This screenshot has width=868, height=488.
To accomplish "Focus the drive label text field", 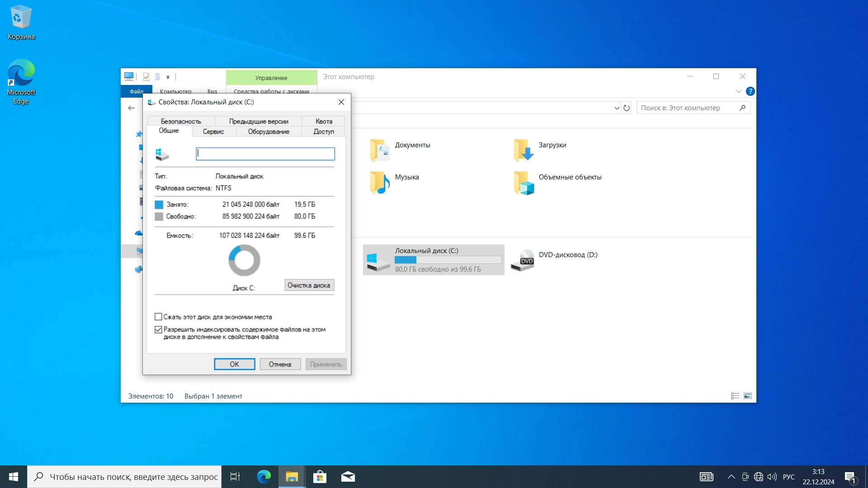I will [265, 154].
